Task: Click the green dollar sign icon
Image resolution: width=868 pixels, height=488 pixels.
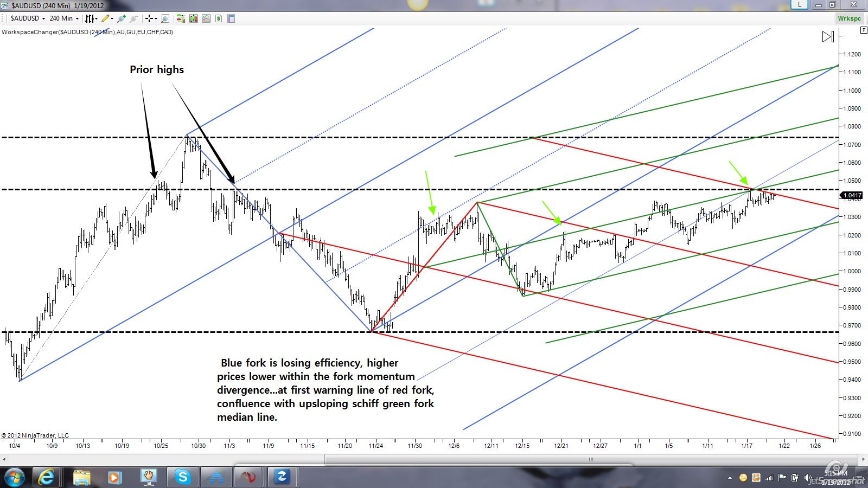Action: coord(219,18)
